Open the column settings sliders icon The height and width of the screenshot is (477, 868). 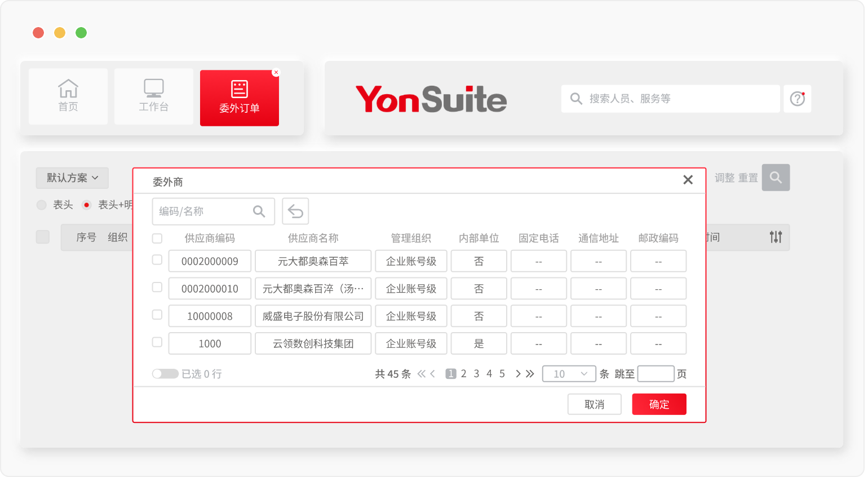point(776,237)
